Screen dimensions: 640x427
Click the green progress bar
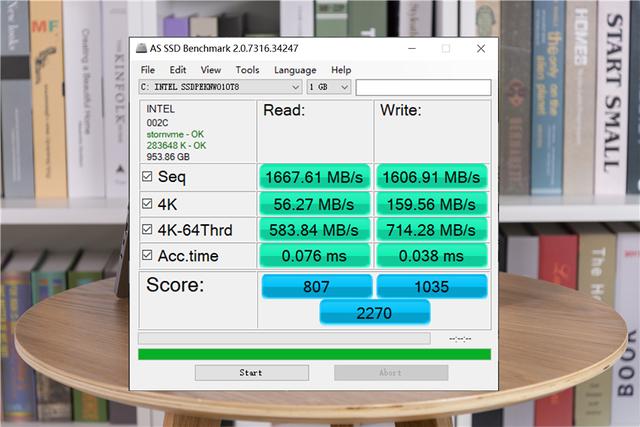(314, 353)
